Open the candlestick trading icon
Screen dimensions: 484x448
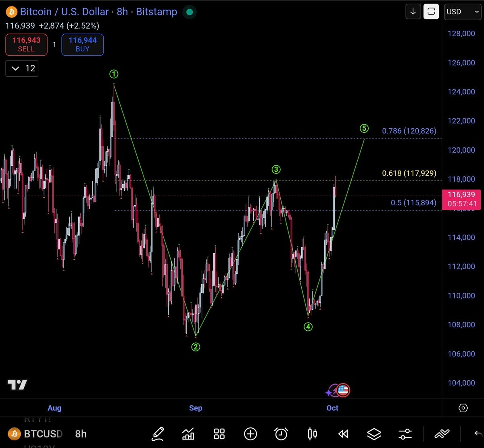pyautogui.click(x=312, y=434)
